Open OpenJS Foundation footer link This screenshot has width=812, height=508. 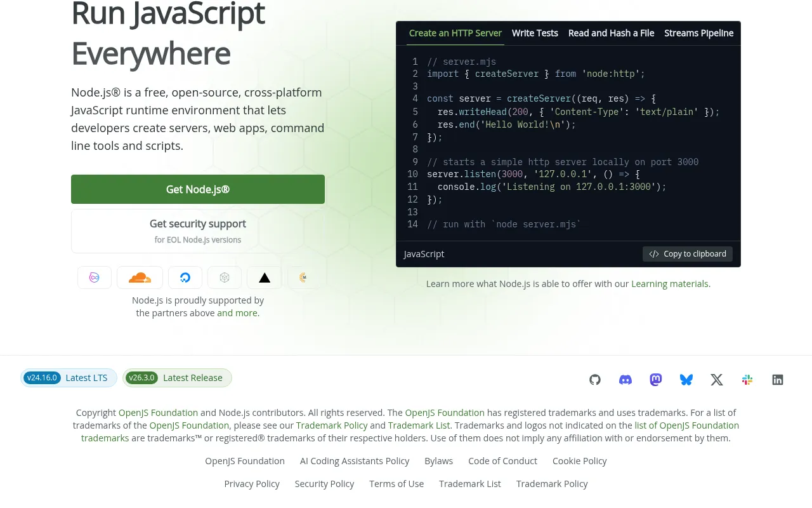tap(245, 461)
